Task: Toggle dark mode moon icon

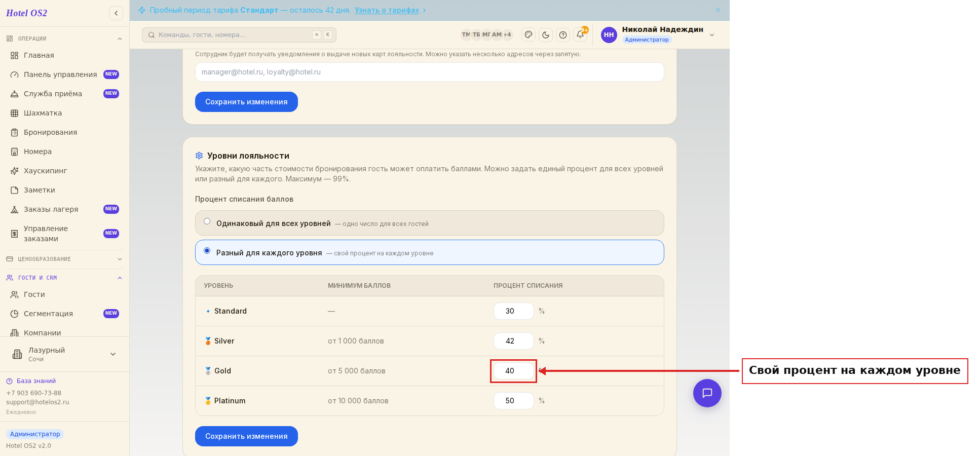Action: (546, 35)
